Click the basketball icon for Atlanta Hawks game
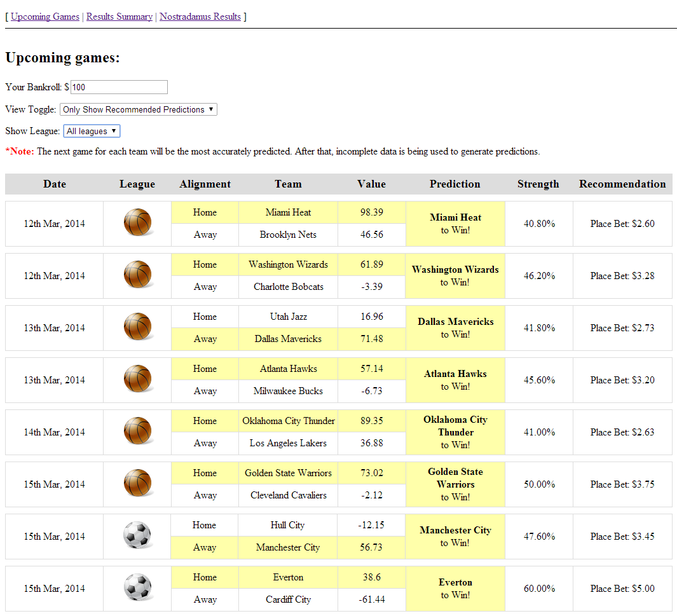The image size is (677, 616). [138, 379]
